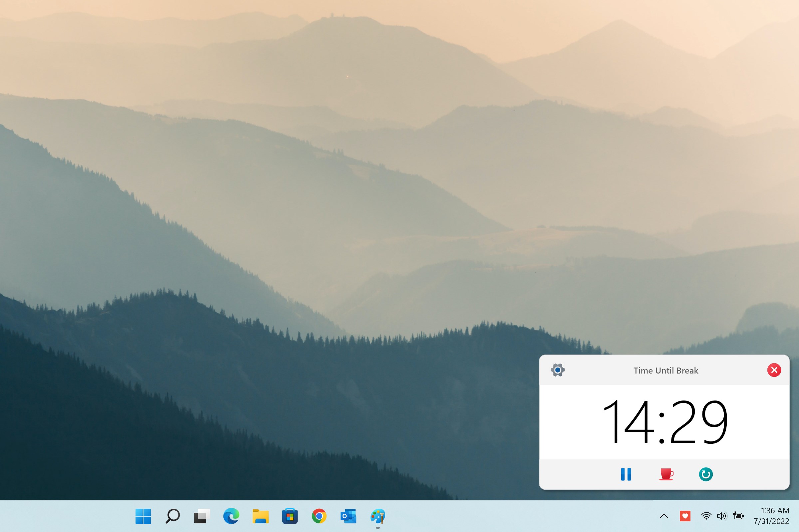Open File Explorer from taskbar
This screenshot has width=799, height=532.
pyautogui.click(x=260, y=516)
